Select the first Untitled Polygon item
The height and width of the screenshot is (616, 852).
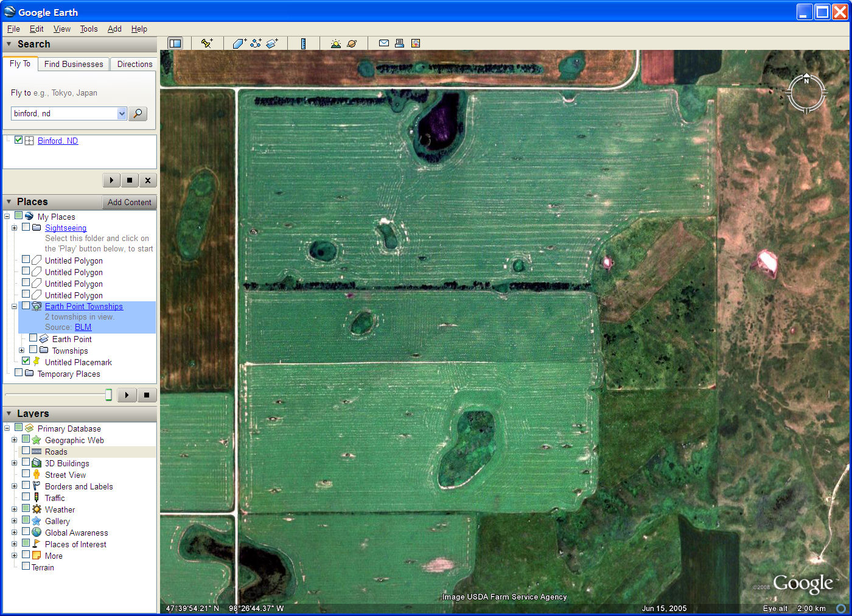[74, 261]
